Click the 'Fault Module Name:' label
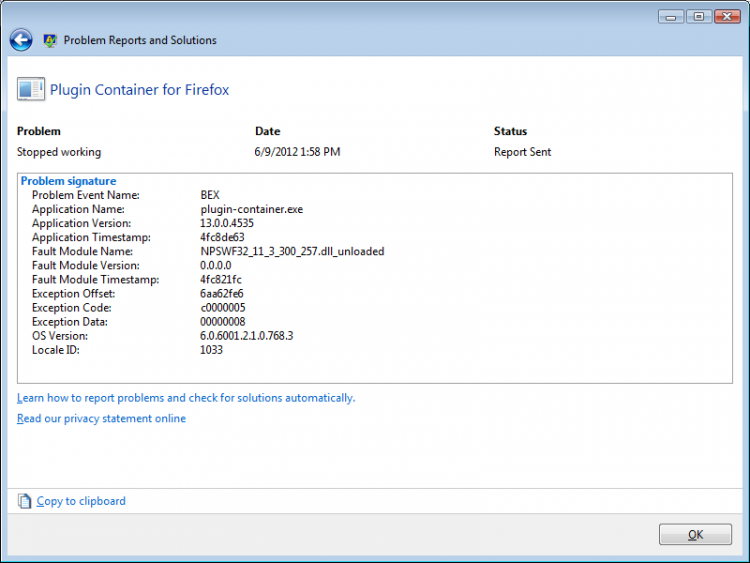This screenshot has width=750, height=563. [82, 251]
